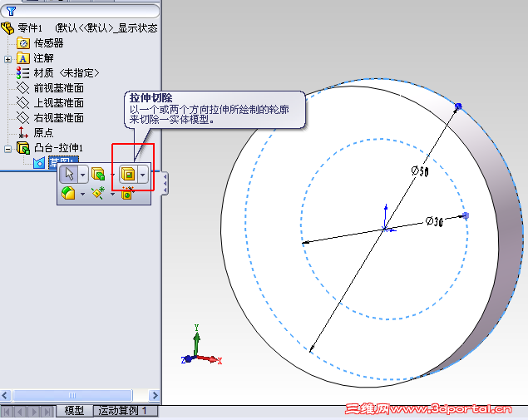Click the funnel filter icon above the tree

pos(11,11)
